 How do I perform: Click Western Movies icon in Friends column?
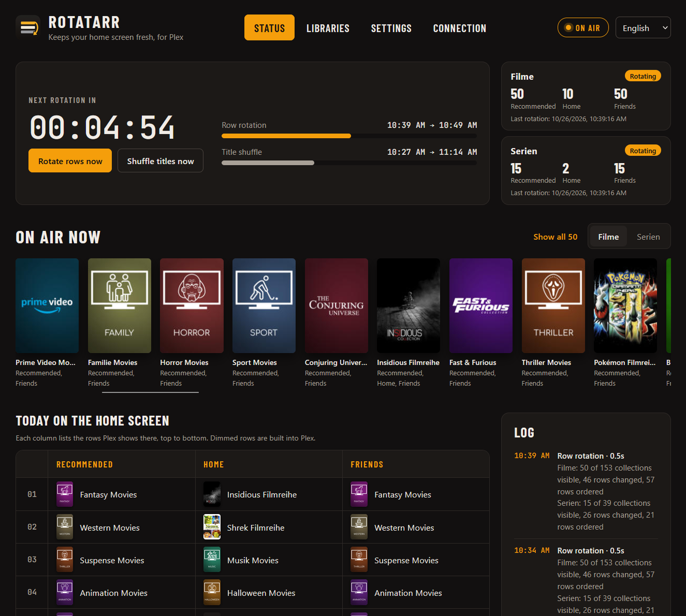359,527
